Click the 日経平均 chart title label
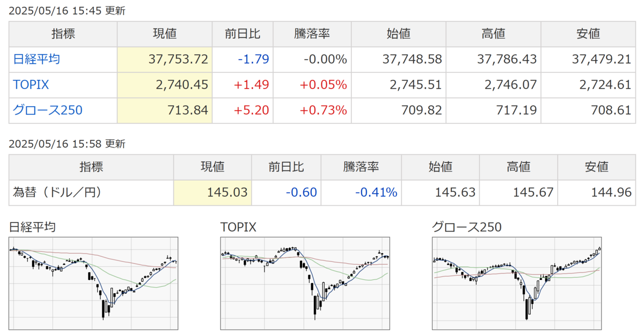644x334 pixels. [32, 227]
